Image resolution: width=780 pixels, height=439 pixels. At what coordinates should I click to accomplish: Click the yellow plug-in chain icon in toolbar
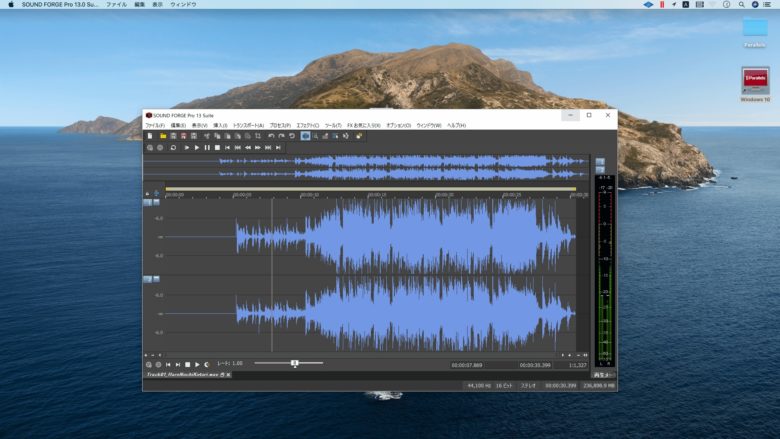pyautogui.click(x=359, y=136)
